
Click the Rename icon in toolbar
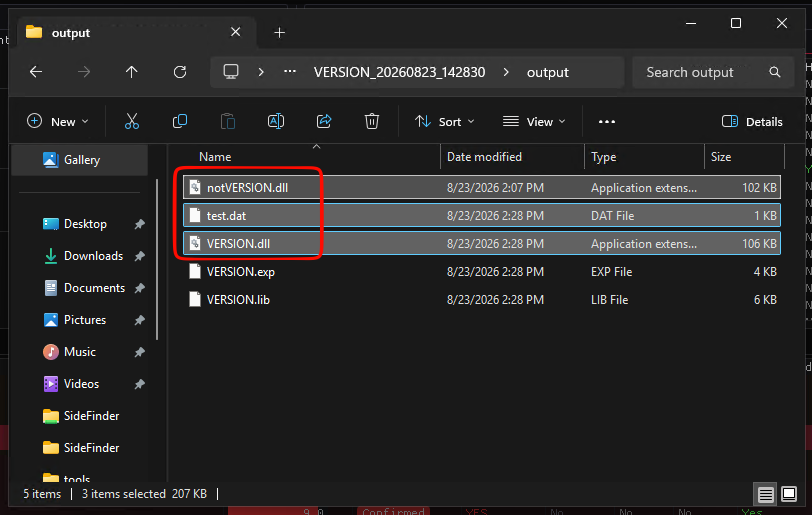276,122
